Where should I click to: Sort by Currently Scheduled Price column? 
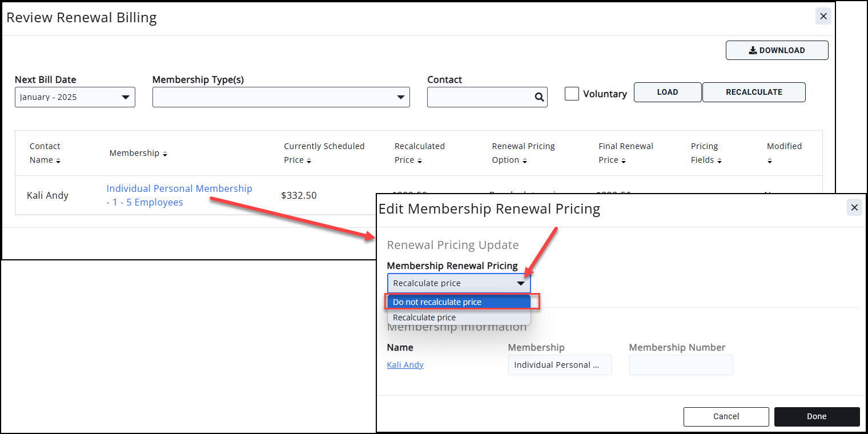tap(309, 161)
